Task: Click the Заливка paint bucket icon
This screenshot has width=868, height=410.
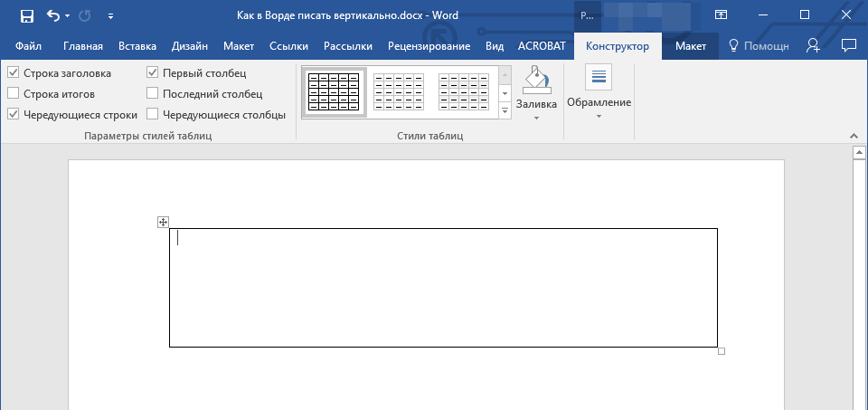Action: pos(536,81)
